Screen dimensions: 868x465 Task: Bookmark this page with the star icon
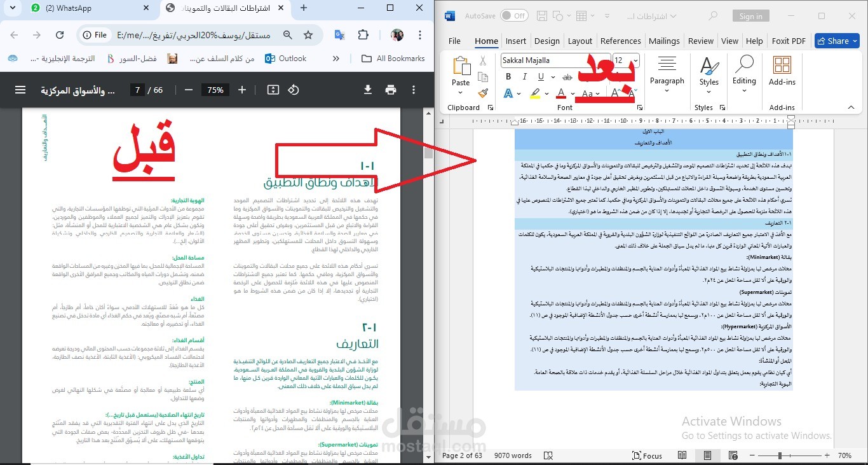[x=308, y=35]
